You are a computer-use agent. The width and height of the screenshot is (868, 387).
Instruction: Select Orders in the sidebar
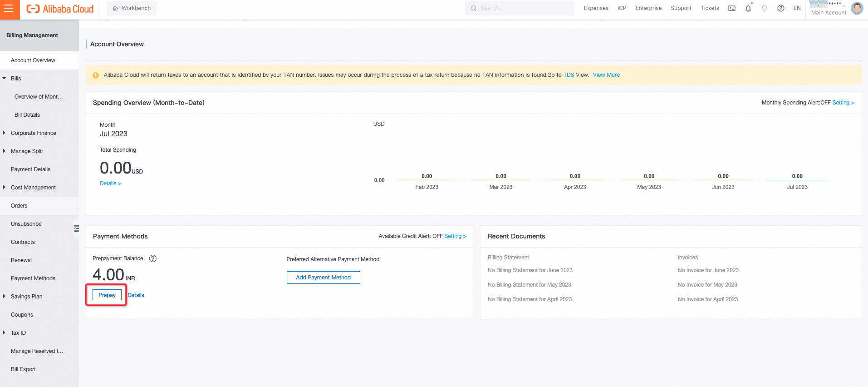(x=19, y=206)
